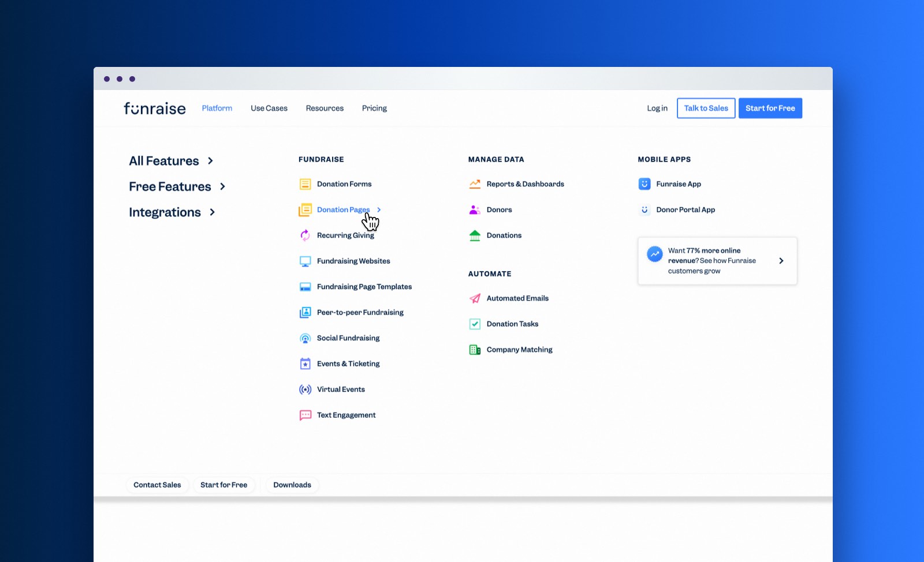Image resolution: width=924 pixels, height=562 pixels.
Task: Go to the Pricing page
Action: [374, 108]
